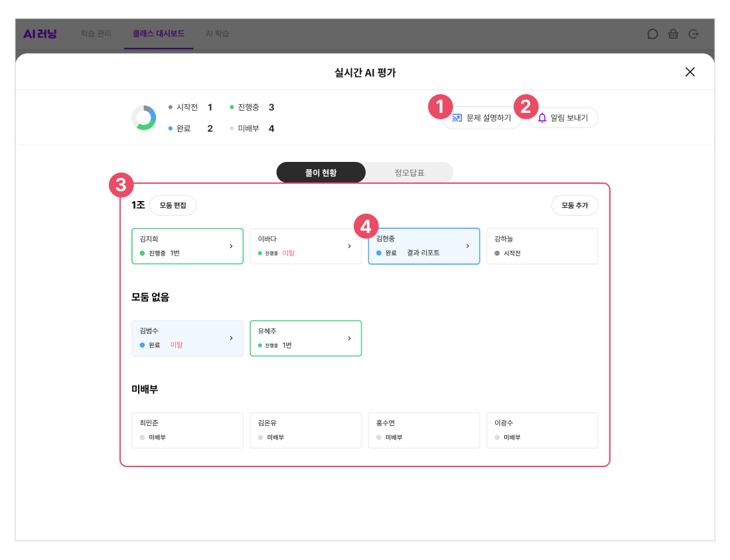Viewport: 730px width, 560px height.
Task: Select the 이광수 unassigned card
Action: [x=542, y=430]
